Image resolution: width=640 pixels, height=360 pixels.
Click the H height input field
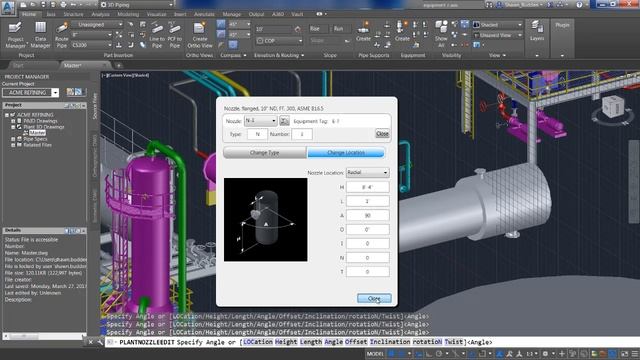(x=367, y=187)
